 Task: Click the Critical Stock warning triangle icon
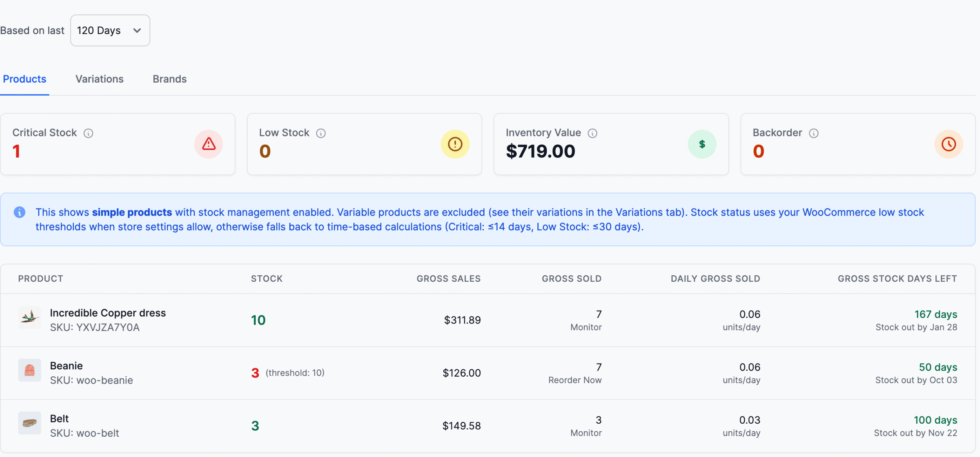pos(209,144)
